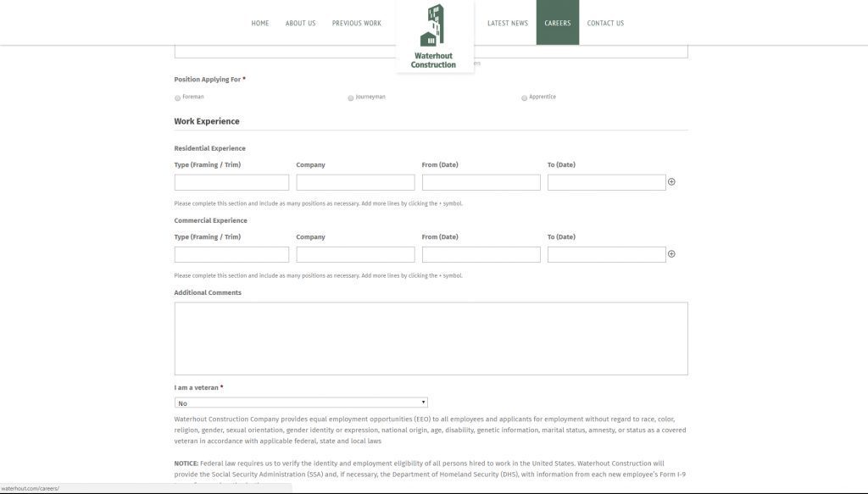868x494 pixels.
Task: Open the Latest News page
Action: coord(508,23)
